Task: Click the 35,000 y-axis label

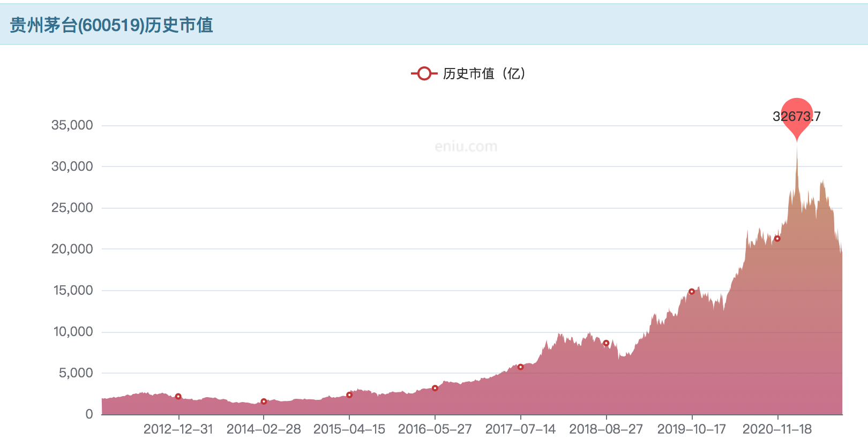Action: click(x=72, y=125)
